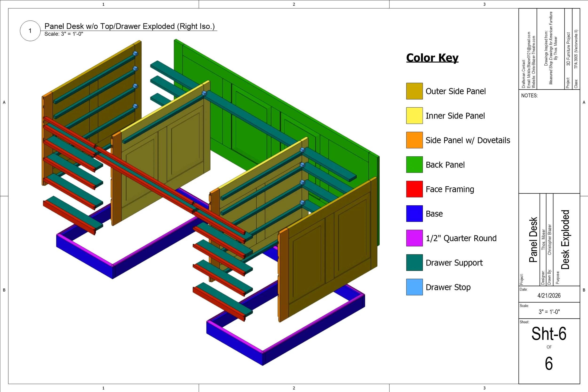
Task: Click the Outer Side Panel color swatch
Action: [414, 91]
